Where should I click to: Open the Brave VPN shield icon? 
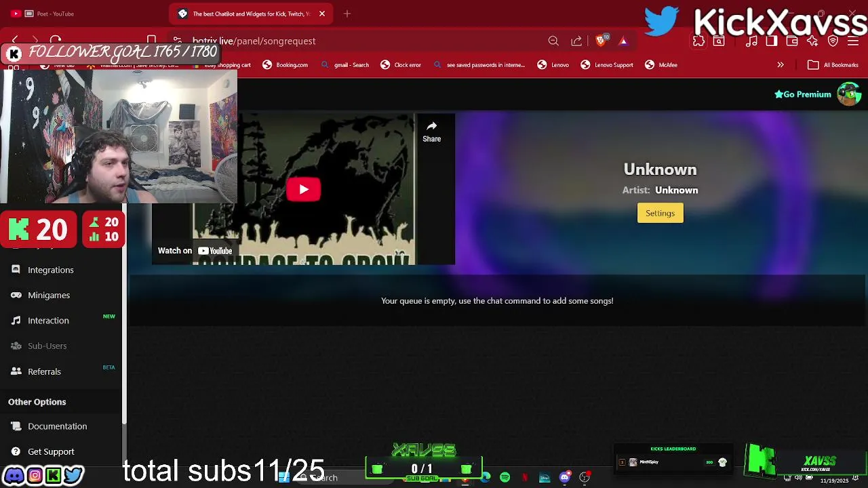pos(833,41)
